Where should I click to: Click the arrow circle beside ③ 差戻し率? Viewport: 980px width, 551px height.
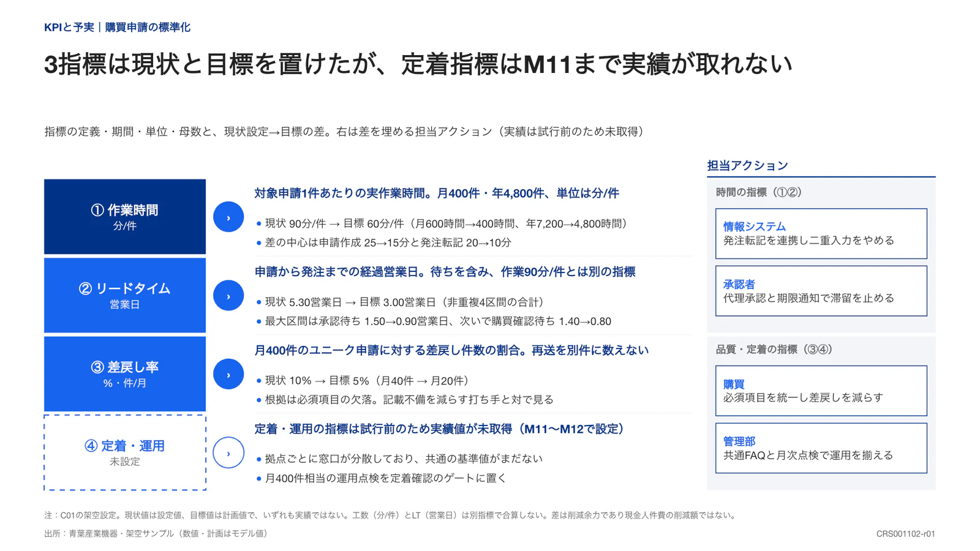(228, 374)
